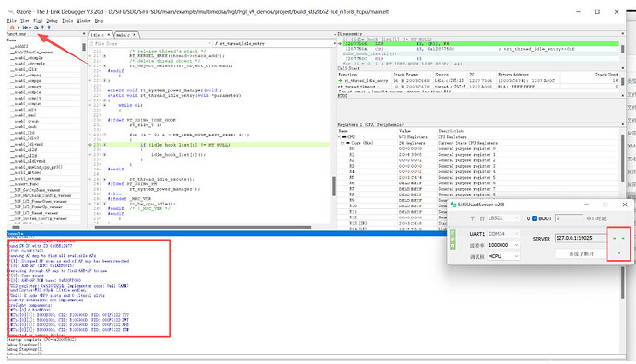Open the Debug menu
The width and height of the screenshot is (636, 364).
click(x=52, y=20)
